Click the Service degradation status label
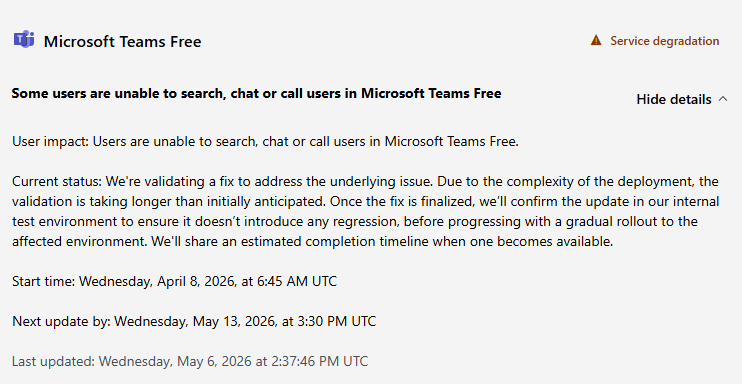The image size is (742, 384). coord(664,41)
